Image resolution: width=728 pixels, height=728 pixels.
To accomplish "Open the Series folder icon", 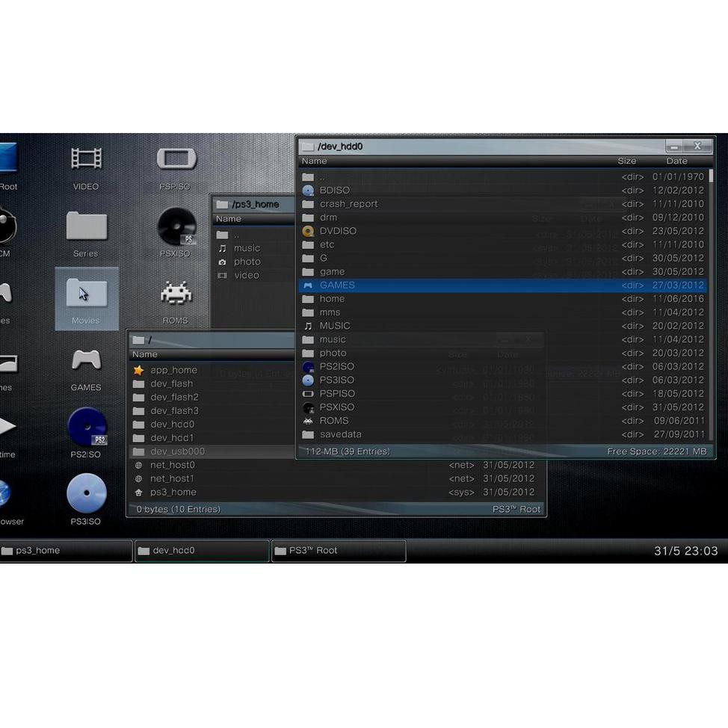I will [x=86, y=227].
